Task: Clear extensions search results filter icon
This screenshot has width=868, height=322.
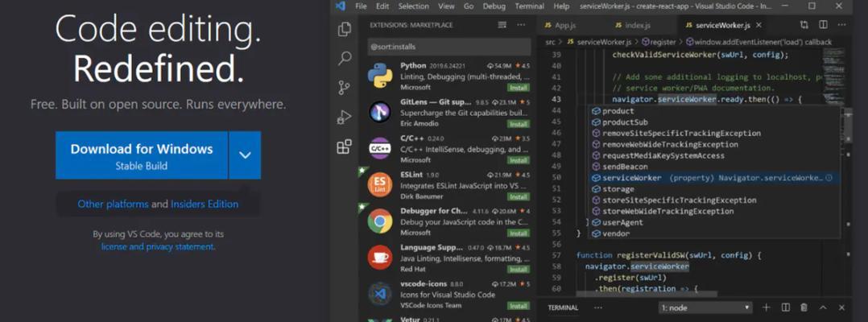Action: 502,25
